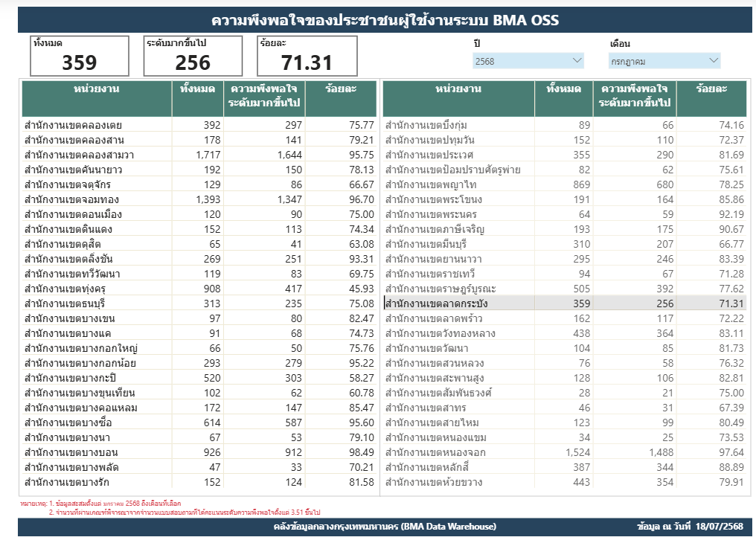Select row สำนักงานเขตสวนหลวง
756x543 pixels.
click(565, 363)
